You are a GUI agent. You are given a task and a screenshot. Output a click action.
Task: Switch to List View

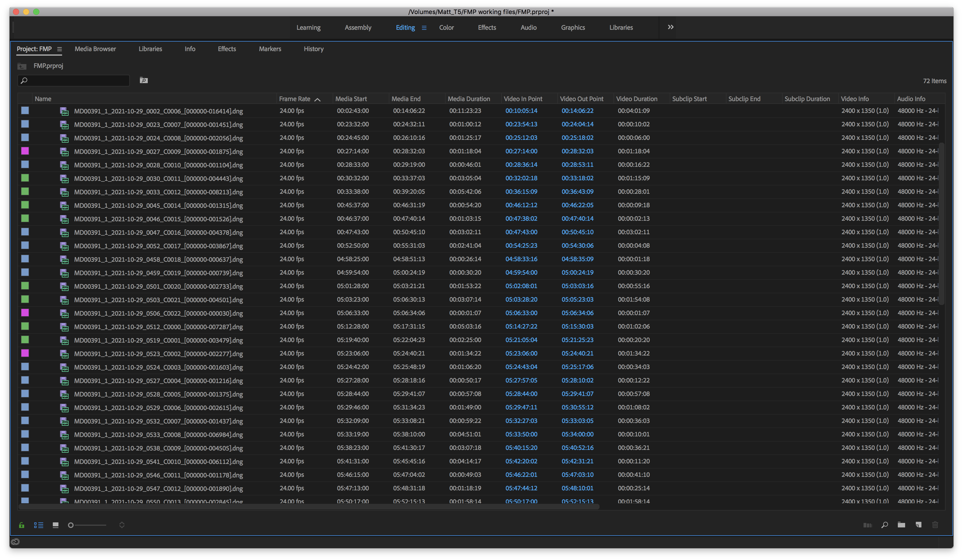click(38, 525)
